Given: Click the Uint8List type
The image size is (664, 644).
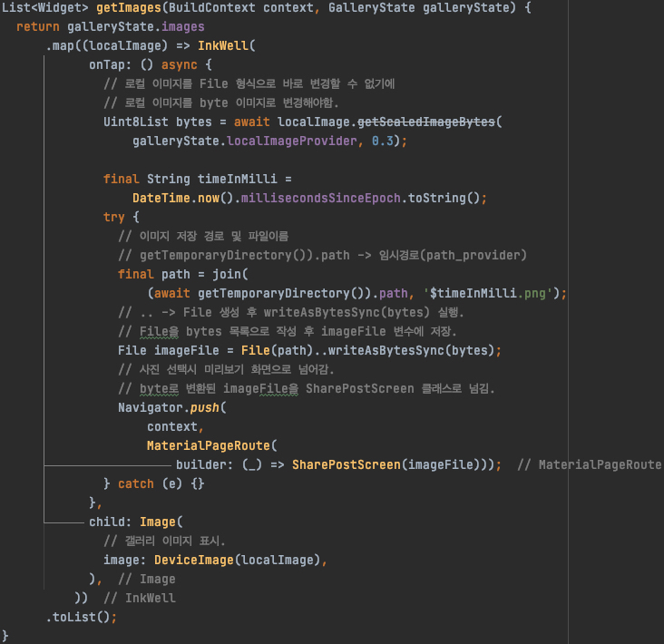Looking at the screenshot, I should click(x=136, y=122).
